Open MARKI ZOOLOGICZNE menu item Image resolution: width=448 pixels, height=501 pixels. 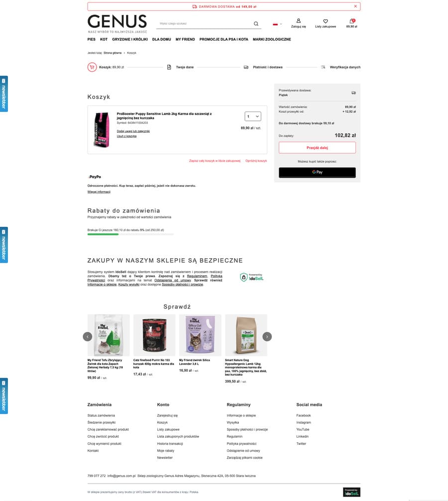[x=272, y=39]
